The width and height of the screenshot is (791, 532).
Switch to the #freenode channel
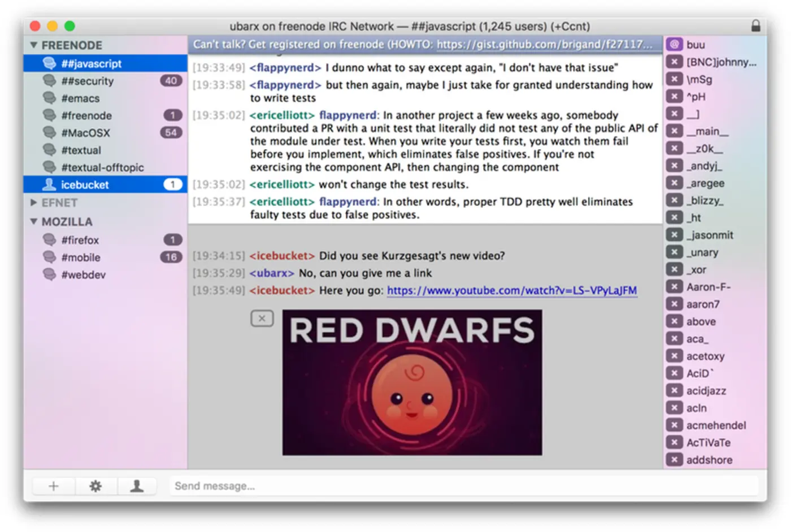tap(105, 115)
